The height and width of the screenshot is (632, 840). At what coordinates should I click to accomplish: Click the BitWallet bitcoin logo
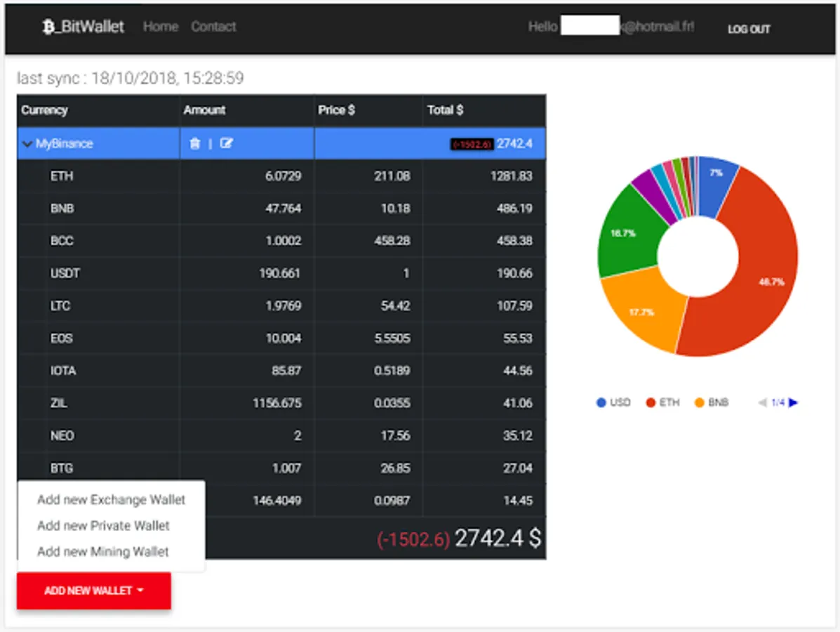click(48, 27)
